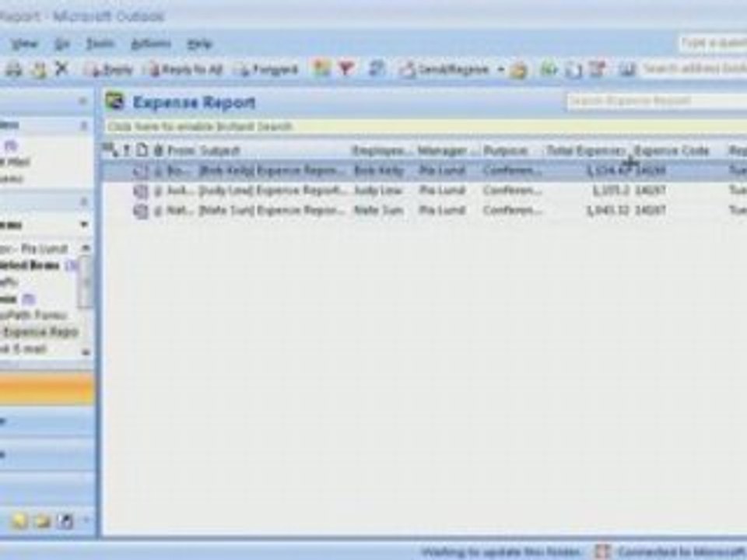Collapse the Favorite Folders section chevron

83,126
